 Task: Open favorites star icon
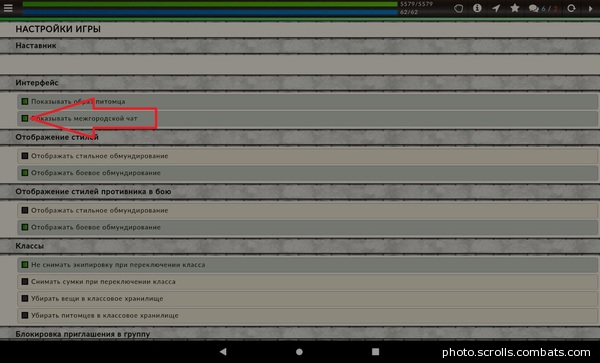[515, 8]
